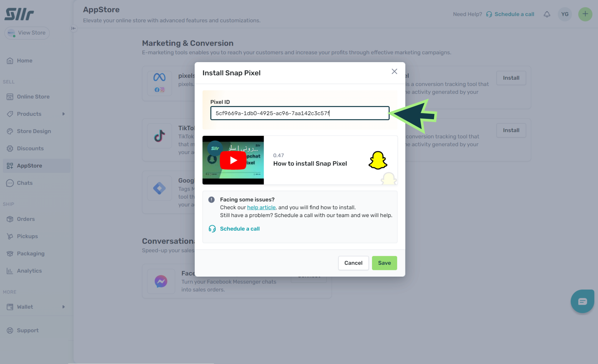This screenshot has width=598, height=364.
Task: Click Schedule a call in dialog
Action: tap(239, 229)
